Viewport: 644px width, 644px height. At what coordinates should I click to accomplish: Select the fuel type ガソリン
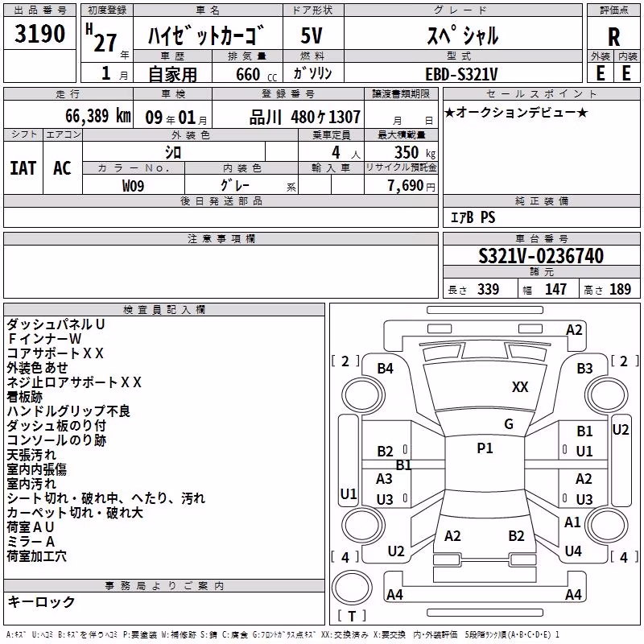[x=312, y=73]
